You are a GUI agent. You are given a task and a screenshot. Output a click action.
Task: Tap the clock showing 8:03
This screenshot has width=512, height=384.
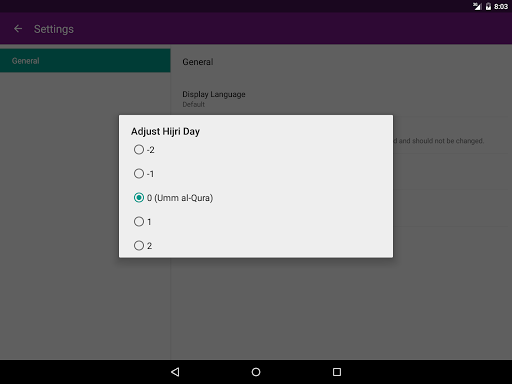coord(501,6)
